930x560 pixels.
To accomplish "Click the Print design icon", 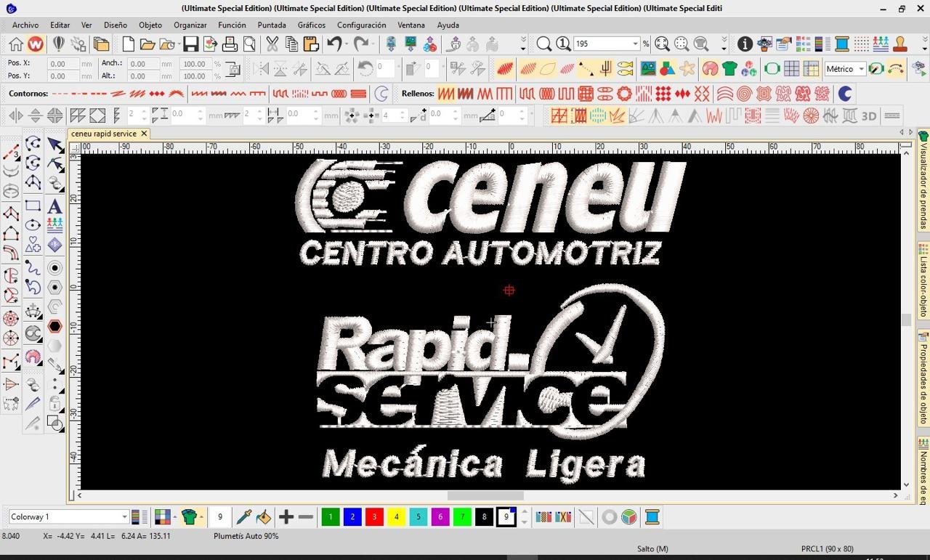I will click(x=230, y=44).
